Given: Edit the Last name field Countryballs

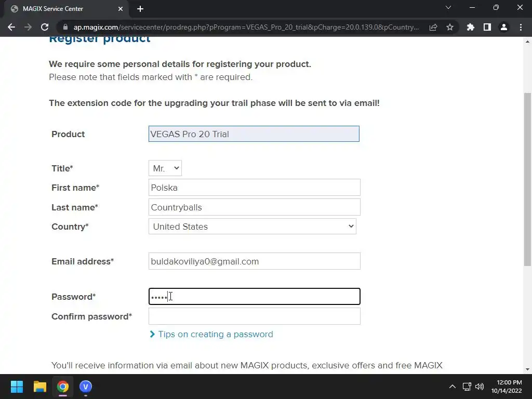Looking at the screenshot, I should (255, 207).
